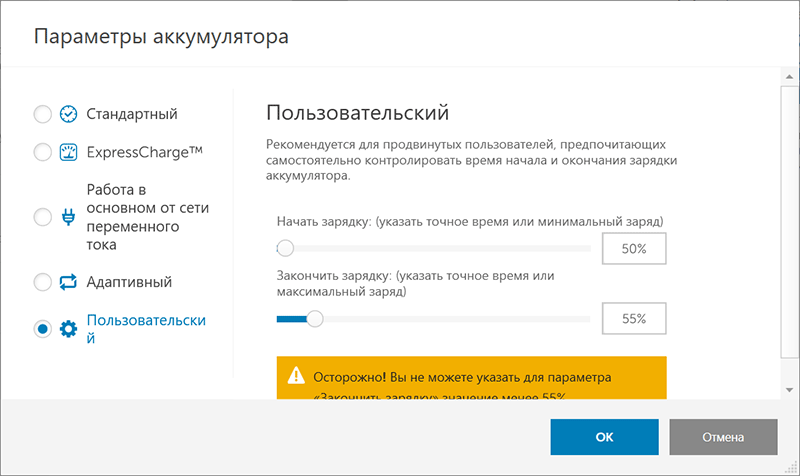Click the start charging slider handle
Image resolution: width=800 pixels, height=476 pixels.
click(x=285, y=249)
